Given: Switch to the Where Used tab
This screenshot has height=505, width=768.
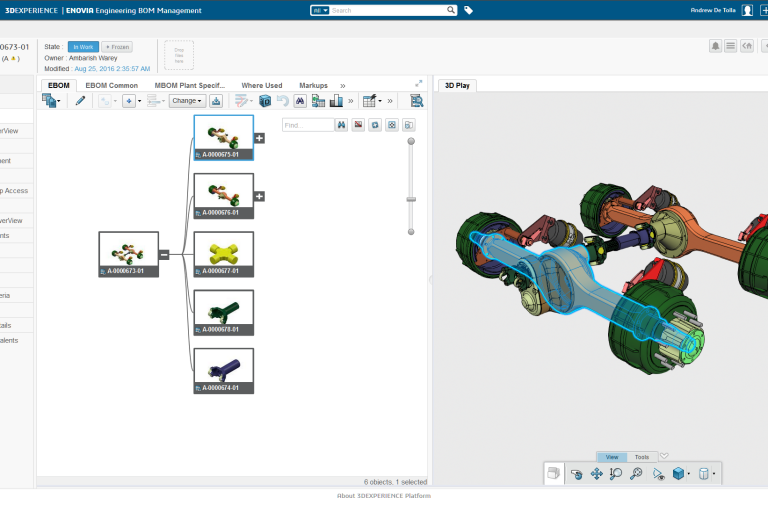Looking at the screenshot, I should click(261, 86).
